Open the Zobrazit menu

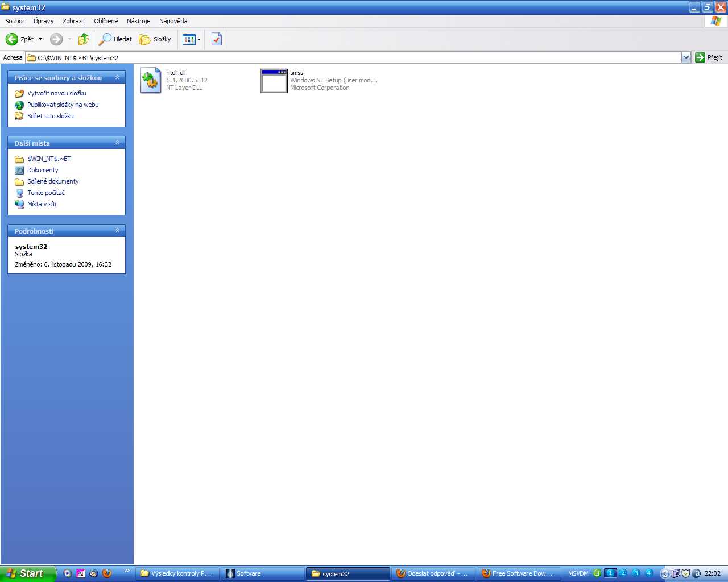pos(74,21)
